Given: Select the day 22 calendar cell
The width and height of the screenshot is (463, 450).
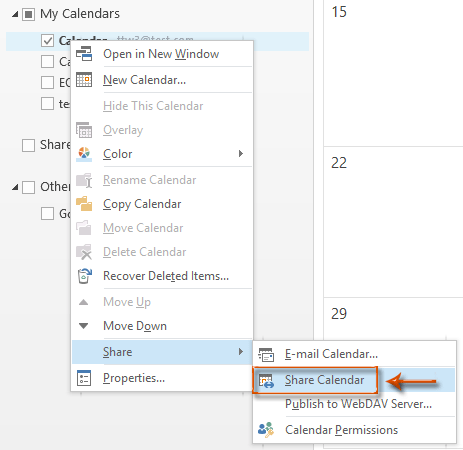Looking at the screenshot, I should [393, 222].
